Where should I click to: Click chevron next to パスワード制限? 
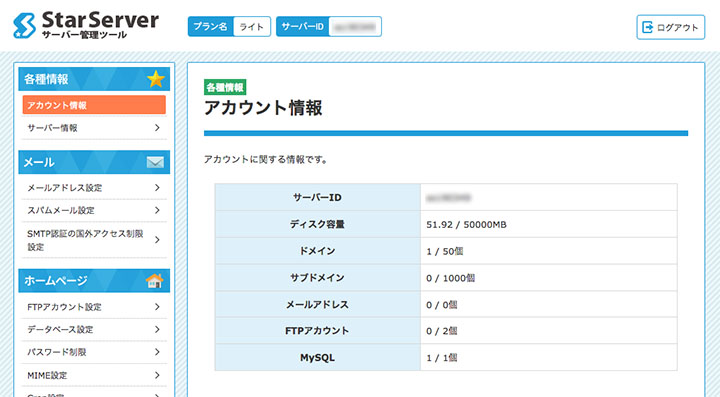157,352
